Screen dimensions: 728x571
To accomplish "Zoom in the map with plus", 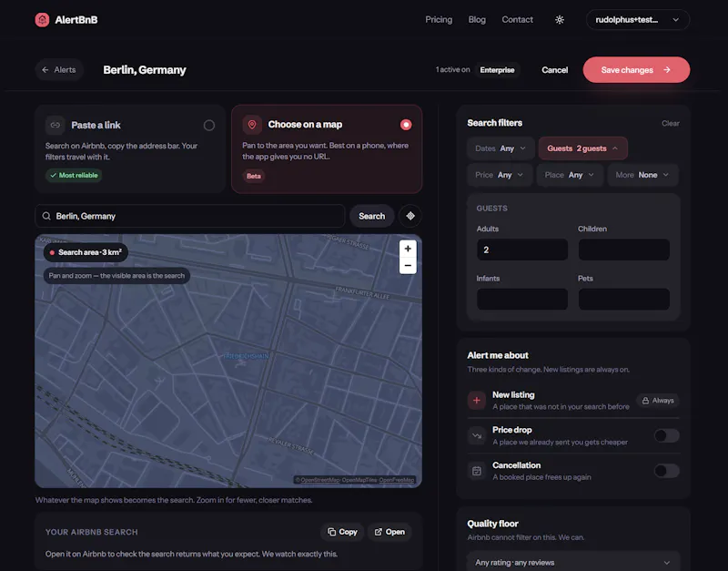I will pos(408,249).
